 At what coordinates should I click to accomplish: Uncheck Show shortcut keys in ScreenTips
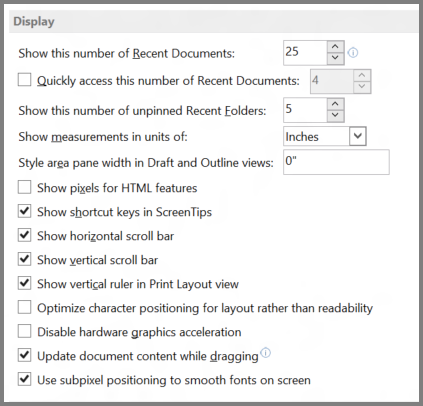24,211
